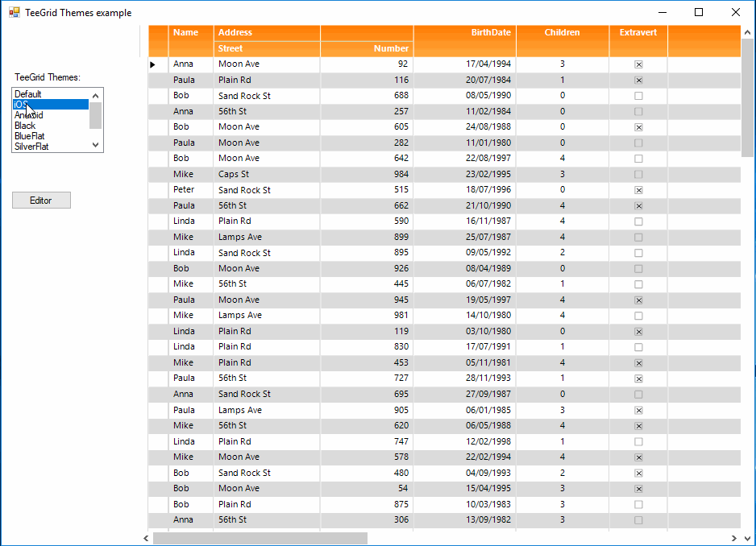Uncheck Extravert for Peter on Sand Rock St

(638, 190)
